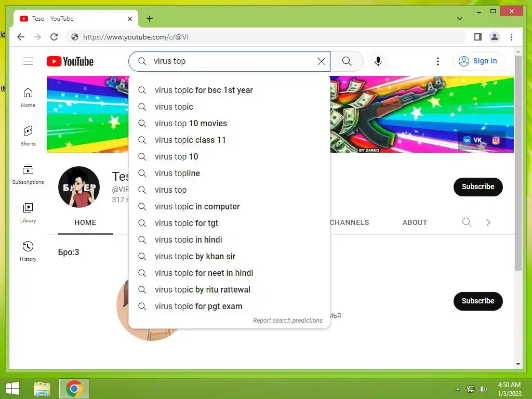Choose suggestion 'virus top 10 movies'
Viewport: 532px width, 399px height.
pyautogui.click(x=229, y=124)
